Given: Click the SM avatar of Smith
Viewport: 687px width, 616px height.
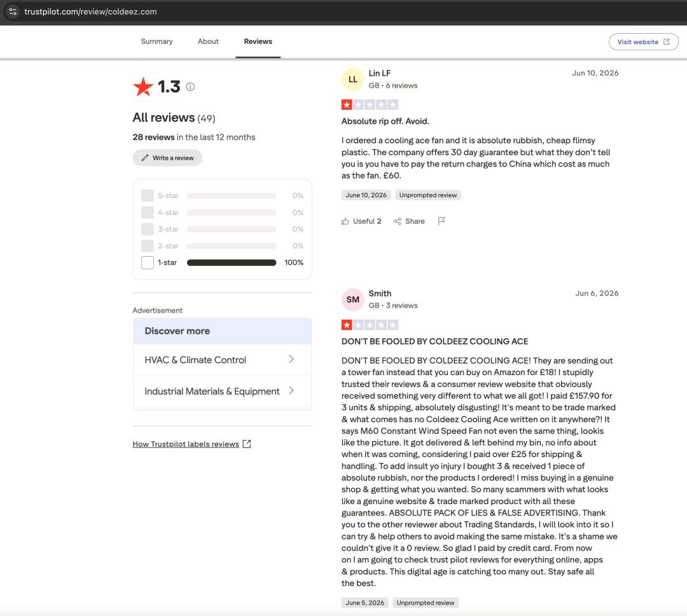Looking at the screenshot, I should pos(352,299).
